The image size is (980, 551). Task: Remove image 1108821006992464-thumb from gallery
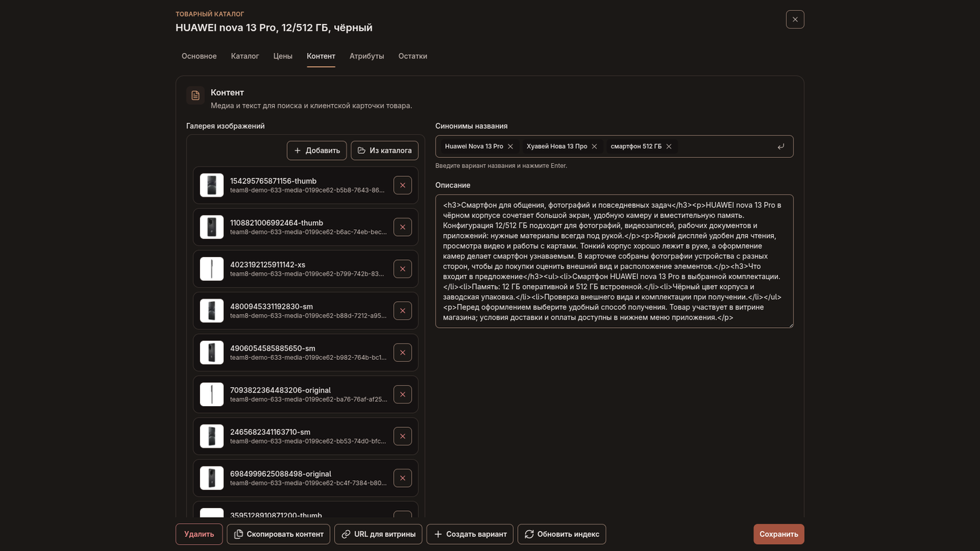(x=402, y=227)
